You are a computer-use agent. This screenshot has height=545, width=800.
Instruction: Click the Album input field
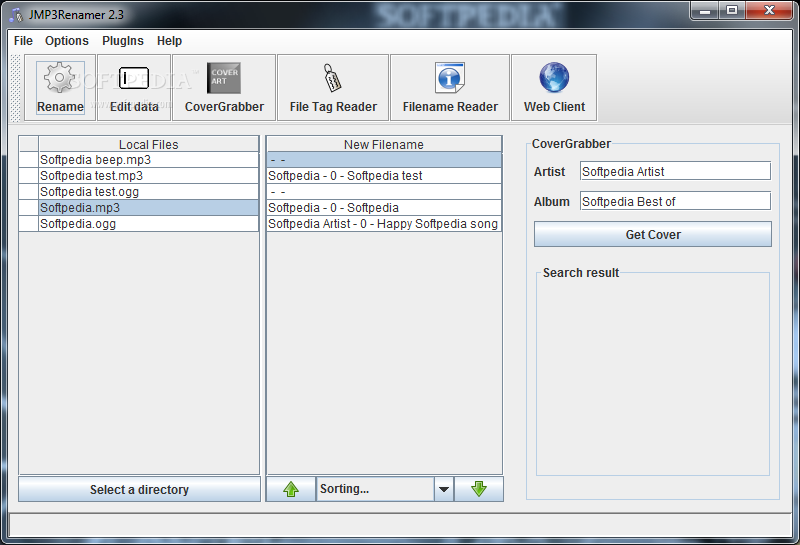[676, 202]
